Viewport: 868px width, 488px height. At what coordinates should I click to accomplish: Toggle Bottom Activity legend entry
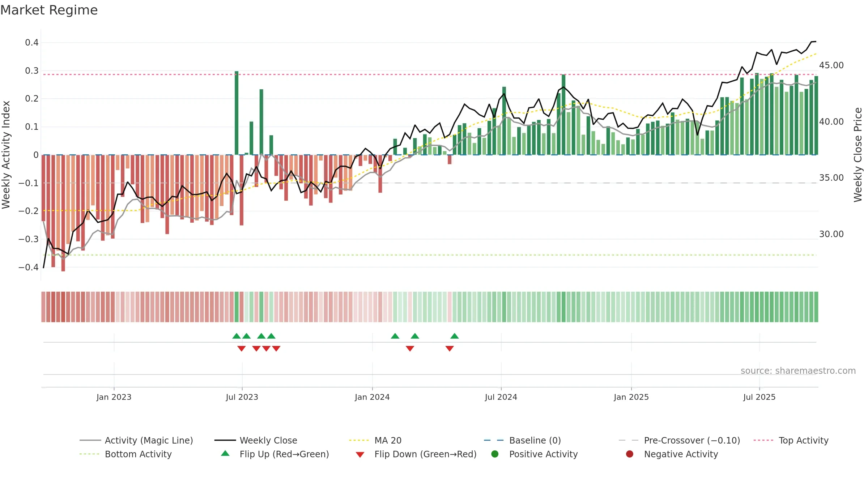125,454
